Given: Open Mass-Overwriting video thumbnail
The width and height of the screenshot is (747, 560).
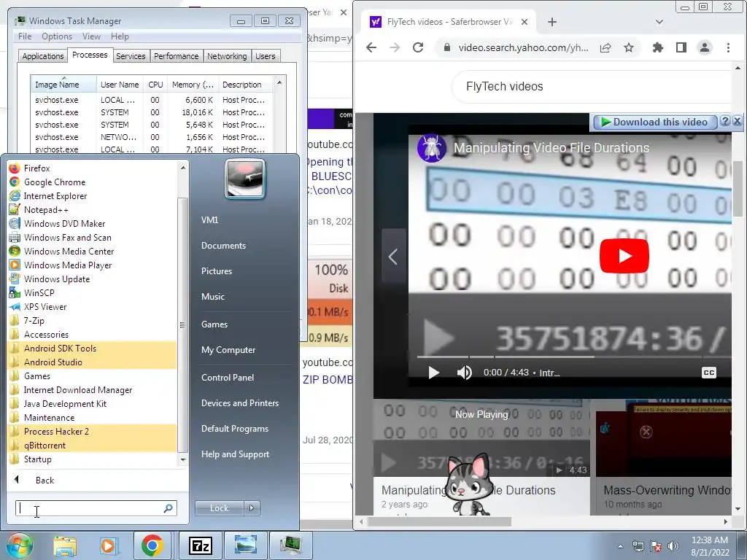Looking at the screenshot, I should (663, 438).
